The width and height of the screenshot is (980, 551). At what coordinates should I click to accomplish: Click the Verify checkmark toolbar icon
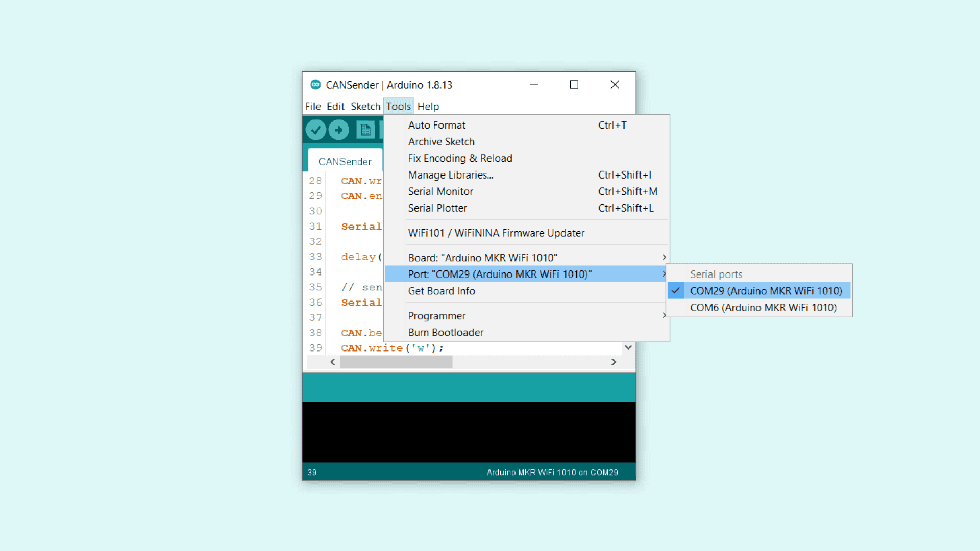pyautogui.click(x=316, y=130)
